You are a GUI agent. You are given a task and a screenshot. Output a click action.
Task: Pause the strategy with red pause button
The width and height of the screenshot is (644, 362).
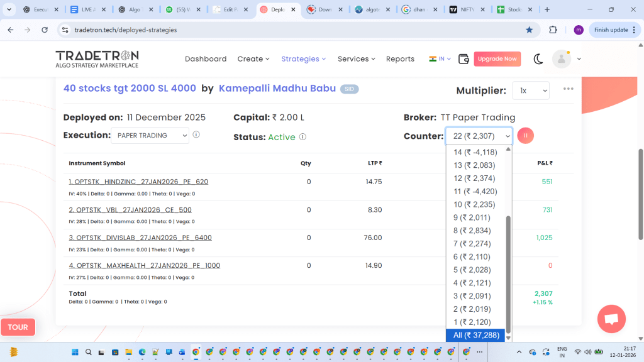click(525, 136)
